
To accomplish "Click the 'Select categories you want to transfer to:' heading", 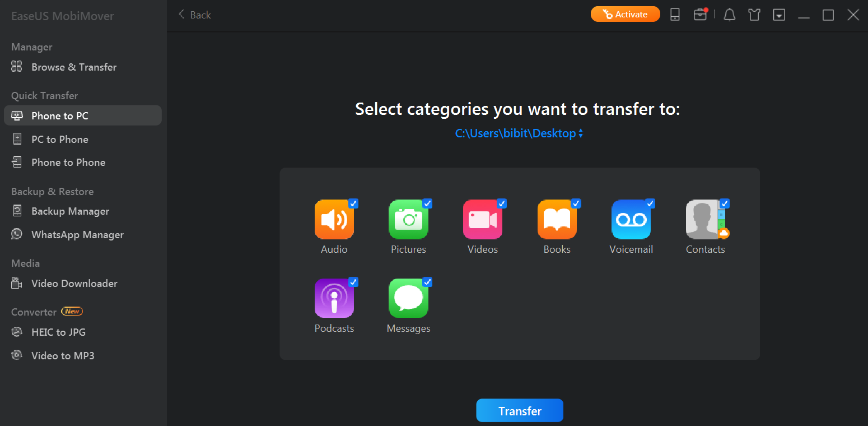I will (x=517, y=109).
